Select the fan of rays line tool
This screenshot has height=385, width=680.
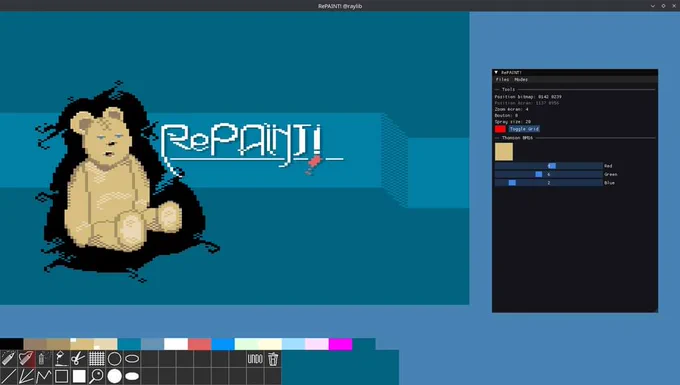tap(26, 376)
